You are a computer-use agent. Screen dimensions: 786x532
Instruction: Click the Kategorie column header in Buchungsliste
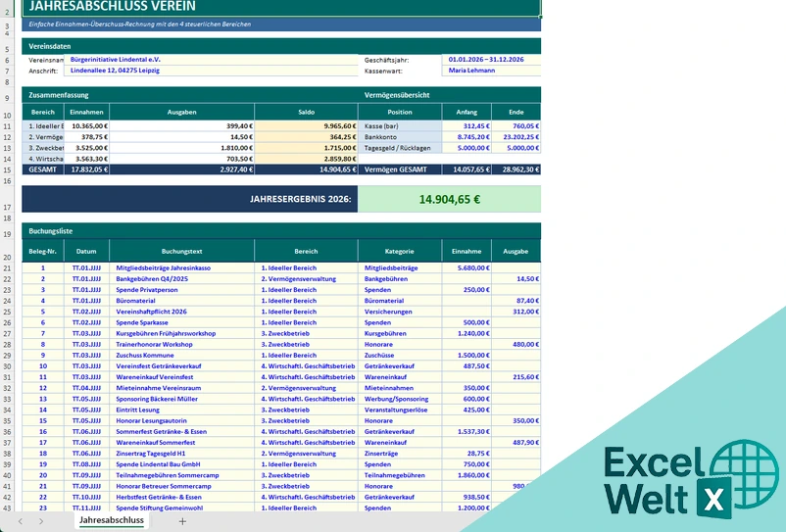click(x=400, y=252)
